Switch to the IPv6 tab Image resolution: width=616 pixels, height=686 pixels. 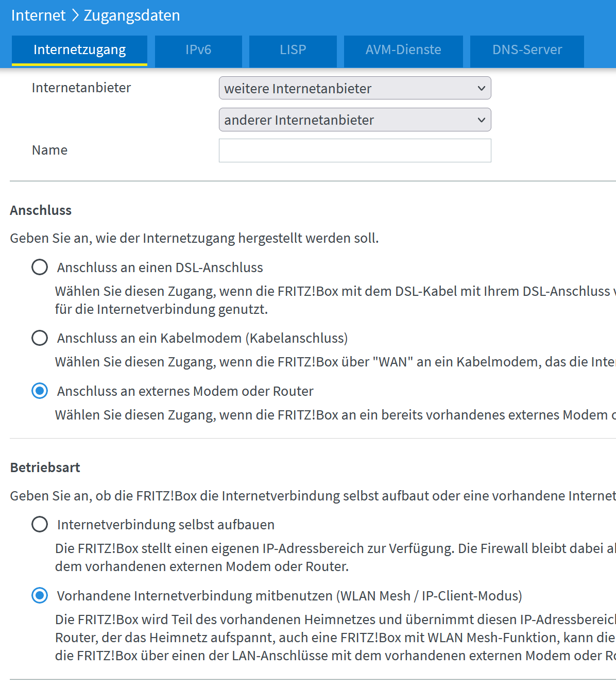click(198, 50)
